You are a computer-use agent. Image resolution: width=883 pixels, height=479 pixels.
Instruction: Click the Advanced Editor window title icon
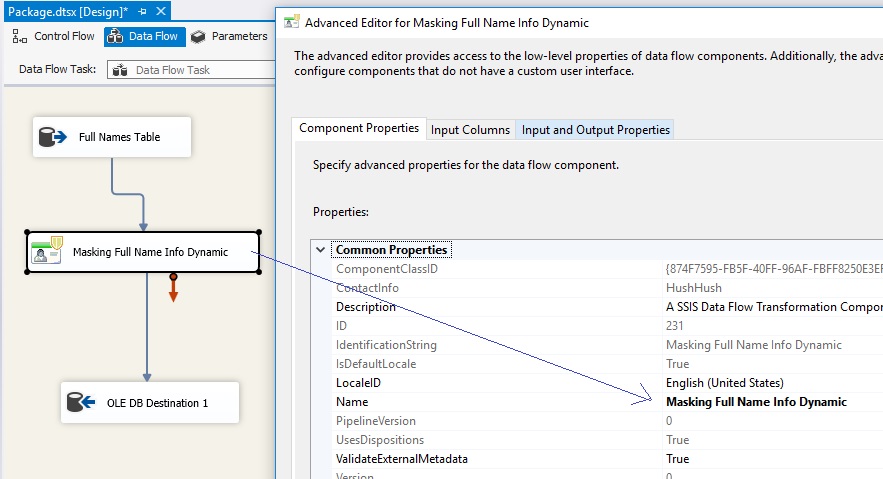(x=291, y=23)
